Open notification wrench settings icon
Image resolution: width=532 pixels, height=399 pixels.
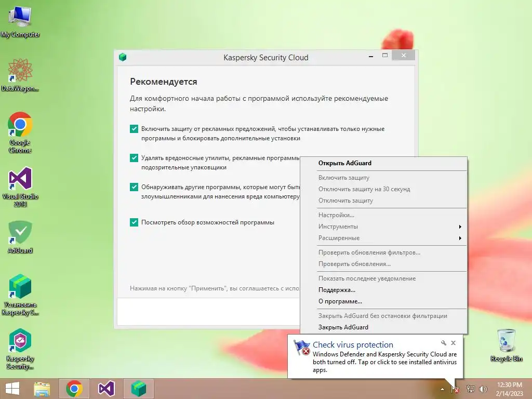point(444,343)
